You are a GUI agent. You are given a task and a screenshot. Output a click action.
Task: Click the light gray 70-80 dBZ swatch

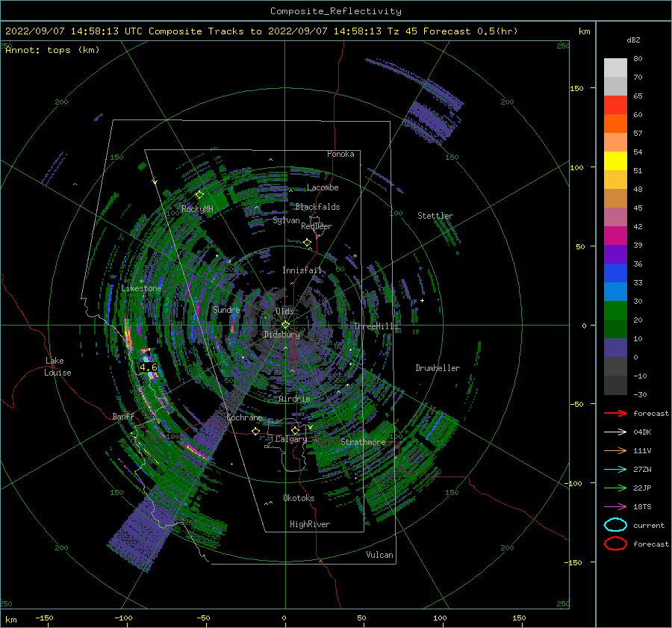[615, 68]
